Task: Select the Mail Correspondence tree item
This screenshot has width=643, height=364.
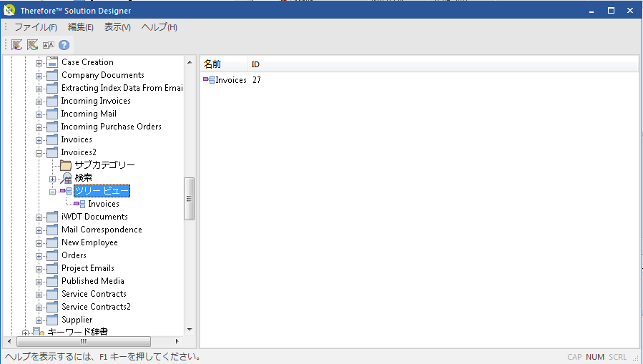Action: point(102,230)
